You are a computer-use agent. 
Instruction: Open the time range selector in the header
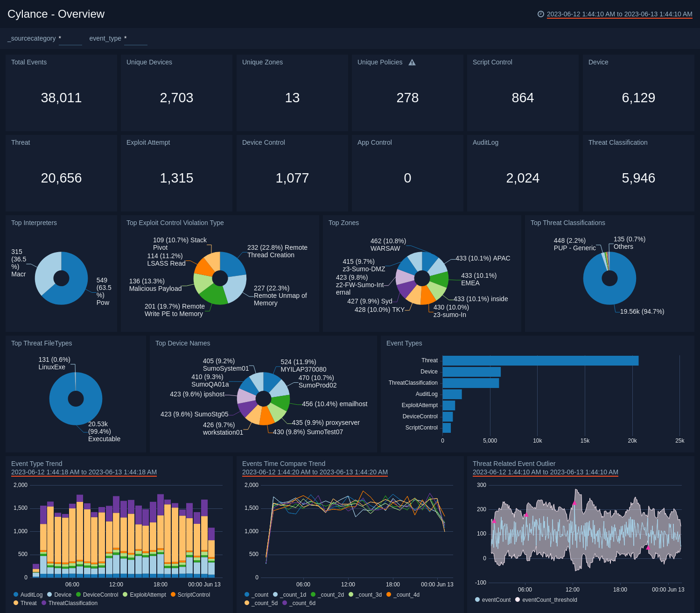point(618,14)
